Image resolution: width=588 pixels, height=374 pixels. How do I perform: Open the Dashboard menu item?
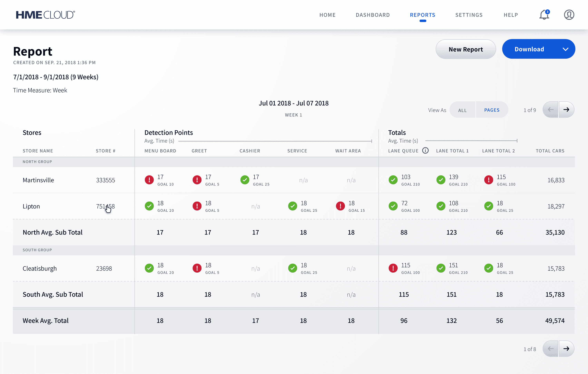click(x=373, y=15)
